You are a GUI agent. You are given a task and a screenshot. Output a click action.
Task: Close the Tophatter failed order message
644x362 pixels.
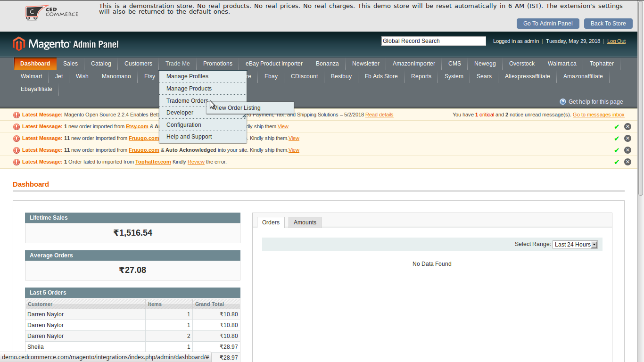pyautogui.click(x=627, y=162)
